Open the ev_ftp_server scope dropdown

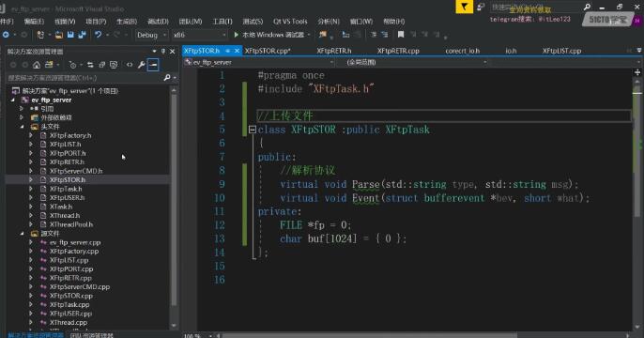click(x=259, y=62)
